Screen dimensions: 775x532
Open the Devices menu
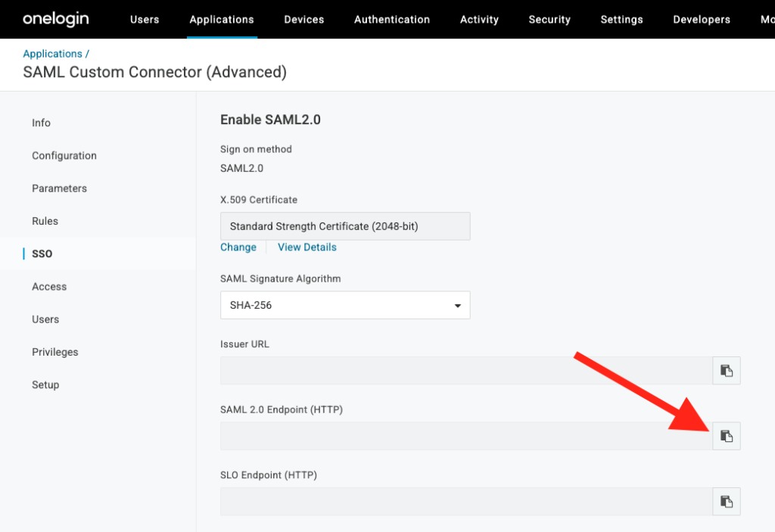coord(303,19)
